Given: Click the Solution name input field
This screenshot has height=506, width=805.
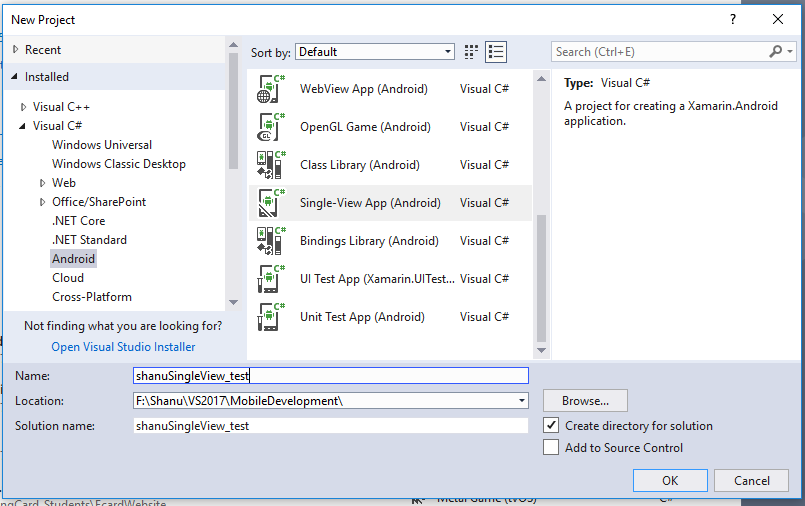Looking at the screenshot, I should [331, 426].
